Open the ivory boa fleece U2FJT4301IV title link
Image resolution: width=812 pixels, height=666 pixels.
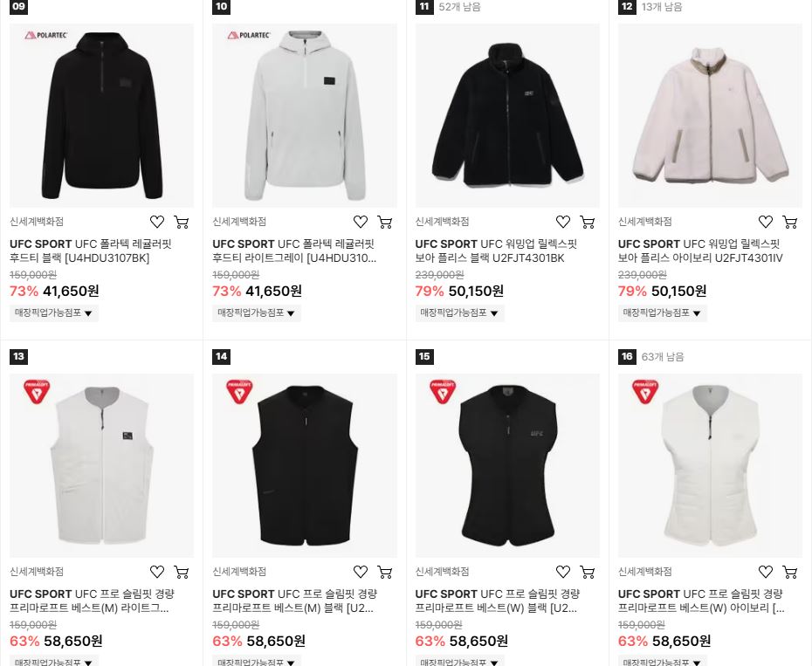[700, 251]
